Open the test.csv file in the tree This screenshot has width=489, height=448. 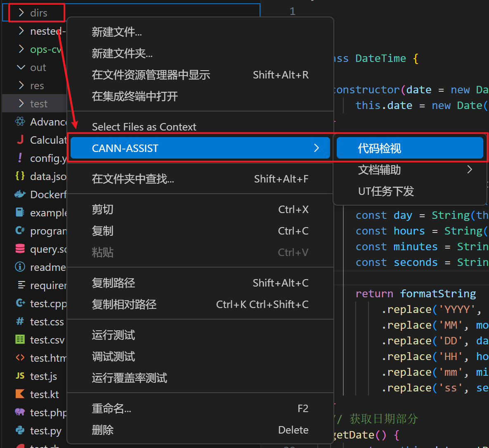pyautogui.click(x=47, y=340)
